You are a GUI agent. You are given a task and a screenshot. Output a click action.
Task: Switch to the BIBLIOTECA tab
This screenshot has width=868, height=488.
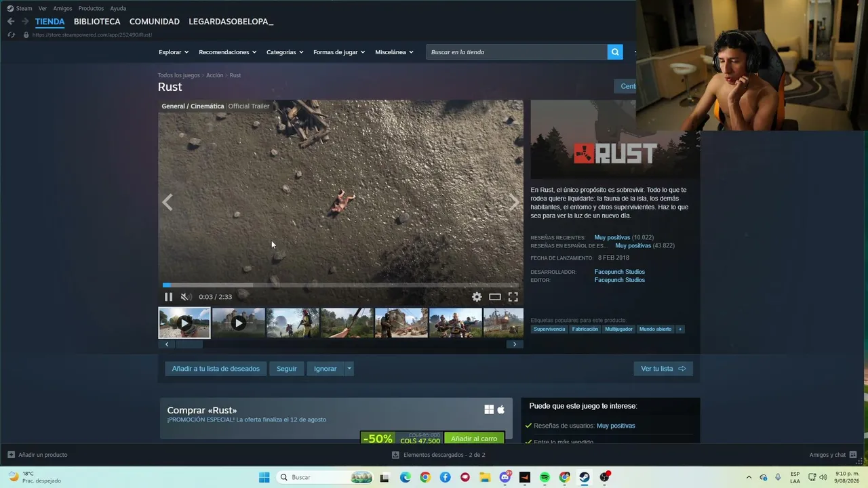(x=97, y=22)
